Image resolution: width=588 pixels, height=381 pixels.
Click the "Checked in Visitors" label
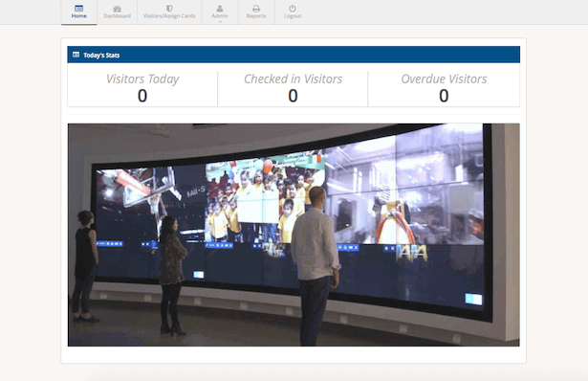coord(293,78)
